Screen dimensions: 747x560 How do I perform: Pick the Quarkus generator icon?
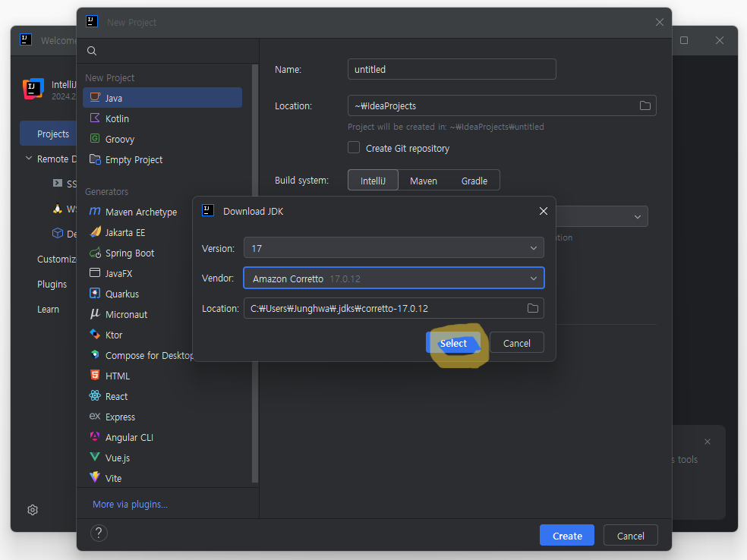(x=95, y=294)
